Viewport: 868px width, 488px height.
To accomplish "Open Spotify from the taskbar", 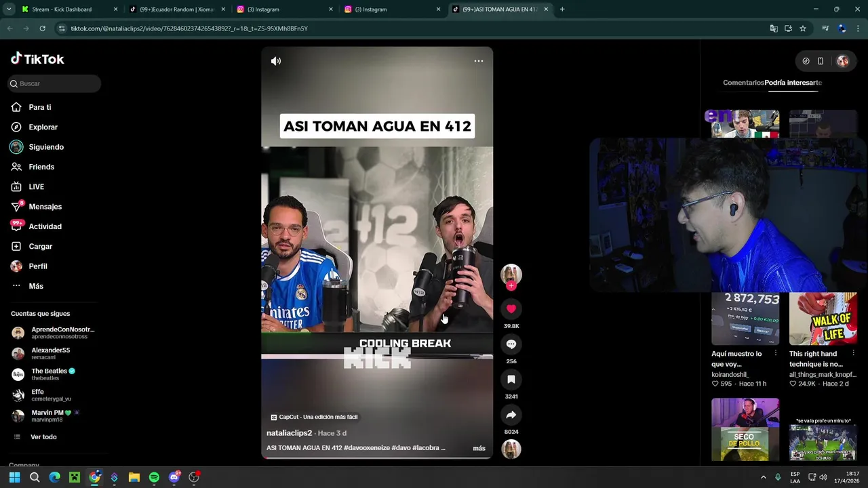I will tap(154, 477).
